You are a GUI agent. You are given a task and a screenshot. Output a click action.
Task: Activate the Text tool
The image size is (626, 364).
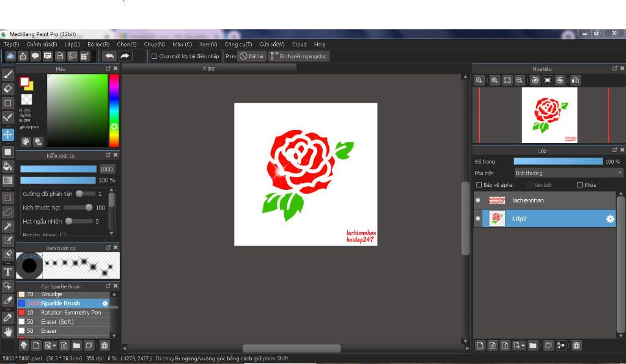(7, 272)
